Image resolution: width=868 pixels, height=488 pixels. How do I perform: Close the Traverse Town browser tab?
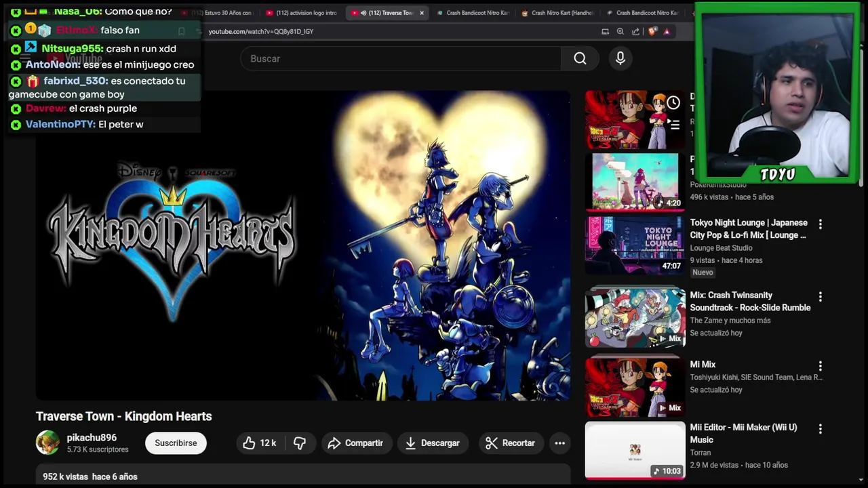click(x=422, y=13)
